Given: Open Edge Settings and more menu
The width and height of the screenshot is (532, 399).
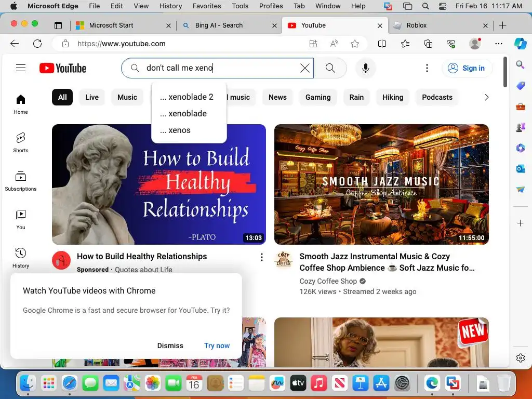Looking at the screenshot, I should pyautogui.click(x=498, y=44).
